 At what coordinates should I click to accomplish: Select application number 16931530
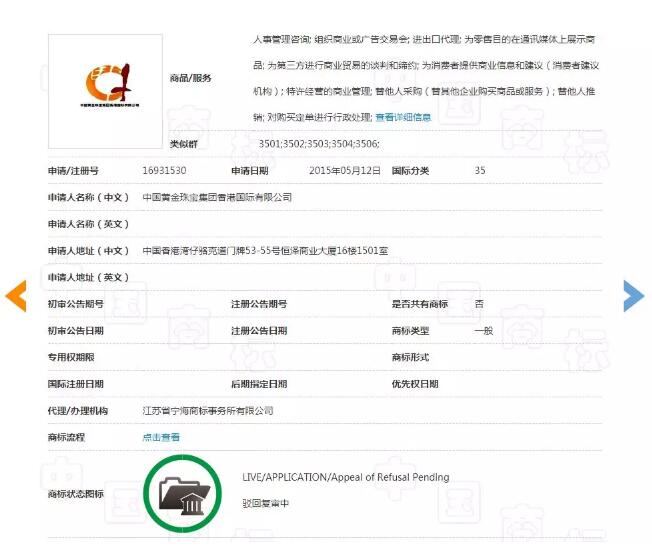tap(164, 171)
